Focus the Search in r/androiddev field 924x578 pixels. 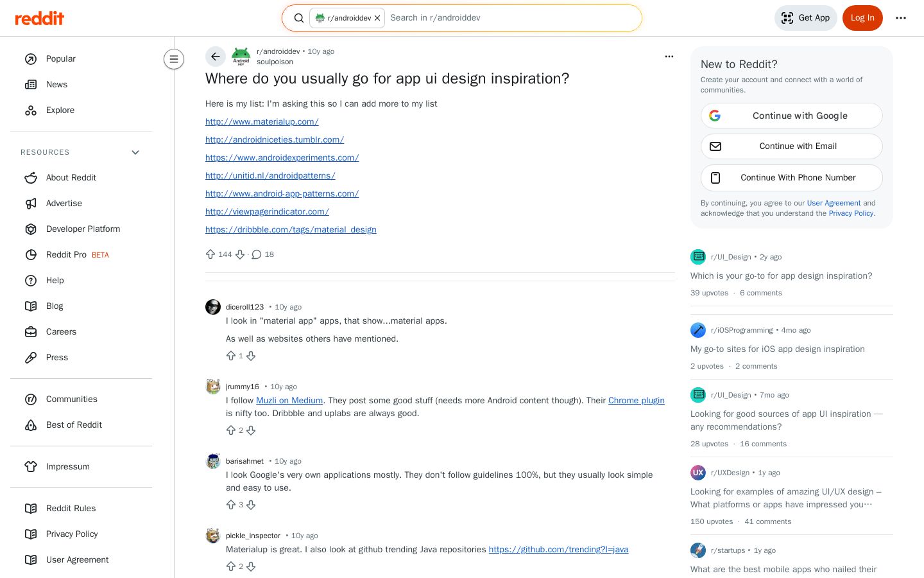(x=512, y=18)
